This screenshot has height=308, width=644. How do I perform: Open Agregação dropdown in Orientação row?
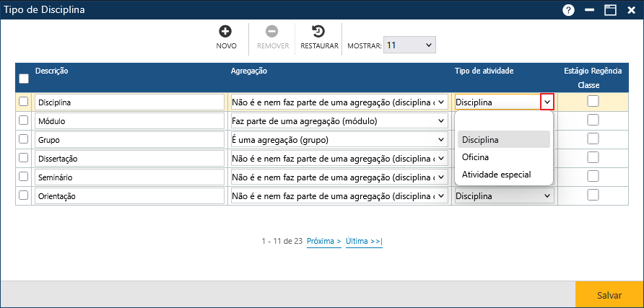pos(339,196)
